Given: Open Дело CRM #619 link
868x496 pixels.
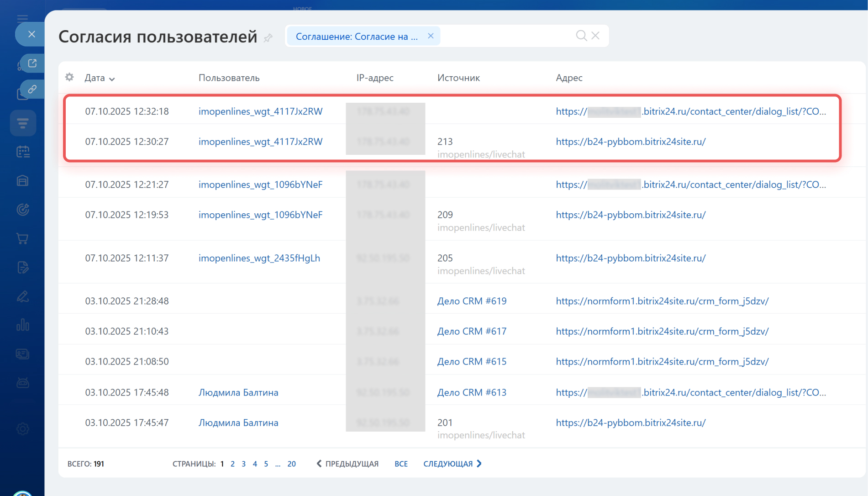Looking at the screenshot, I should pos(472,301).
